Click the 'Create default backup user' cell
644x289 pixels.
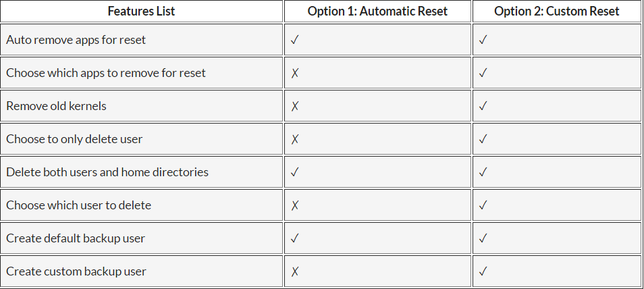tap(76, 238)
